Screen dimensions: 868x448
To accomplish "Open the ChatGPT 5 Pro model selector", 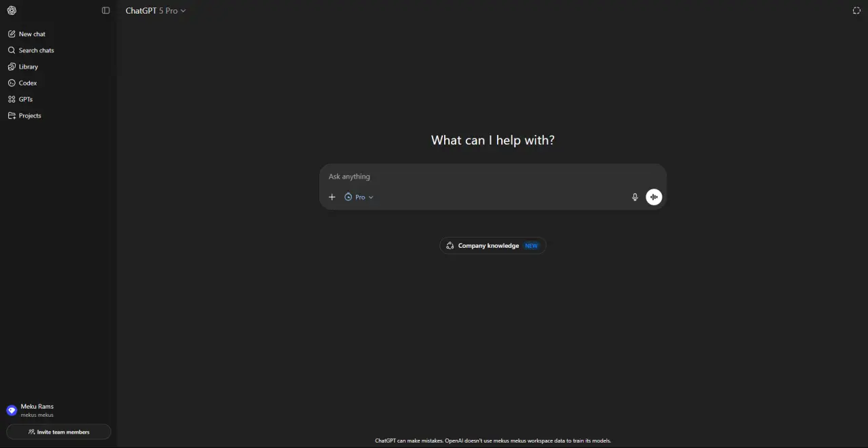I will tap(155, 11).
